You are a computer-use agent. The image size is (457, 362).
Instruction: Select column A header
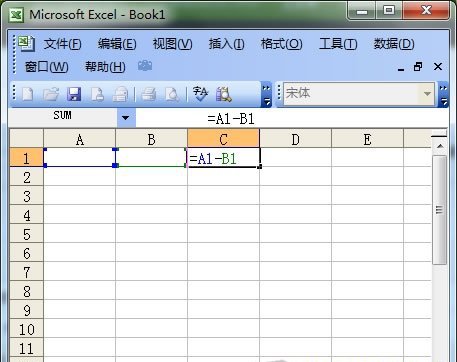[x=79, y=139]
